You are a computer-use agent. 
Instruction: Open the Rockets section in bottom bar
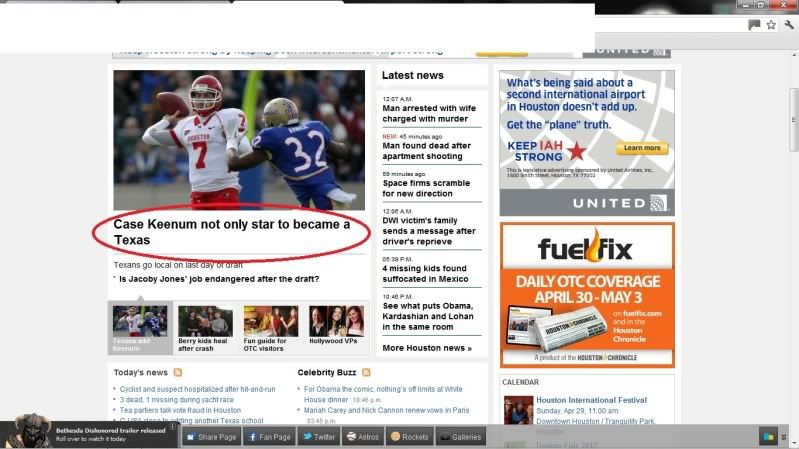point(409,437)
